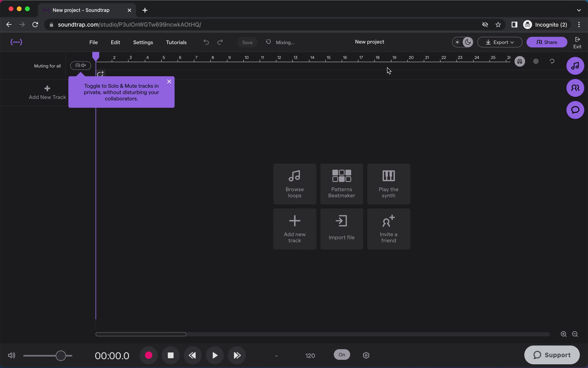Viewport: 588px width, 368px height.
Task: Open Chrome three-dot menu
Action: point(579,25)
